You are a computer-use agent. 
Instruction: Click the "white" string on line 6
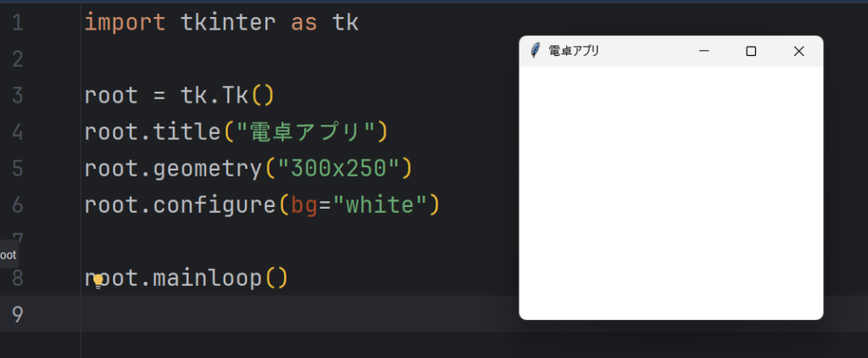click(x=379, y=205)
